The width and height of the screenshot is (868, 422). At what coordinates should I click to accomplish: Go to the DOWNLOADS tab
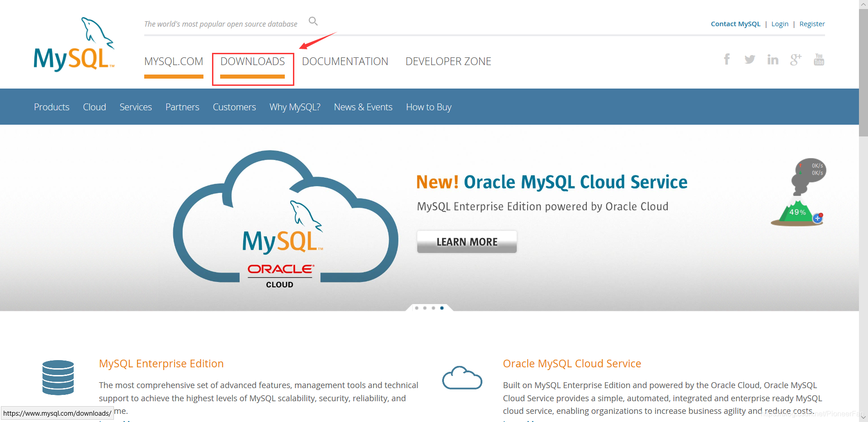[253, 61]
